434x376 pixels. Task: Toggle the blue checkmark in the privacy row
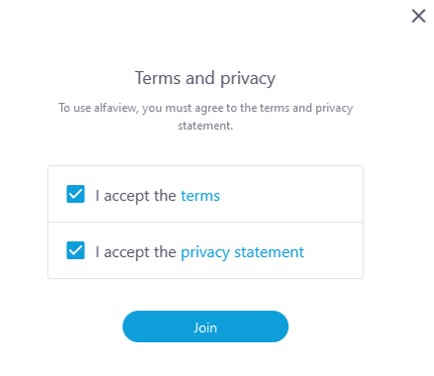(x=76, y=250)
